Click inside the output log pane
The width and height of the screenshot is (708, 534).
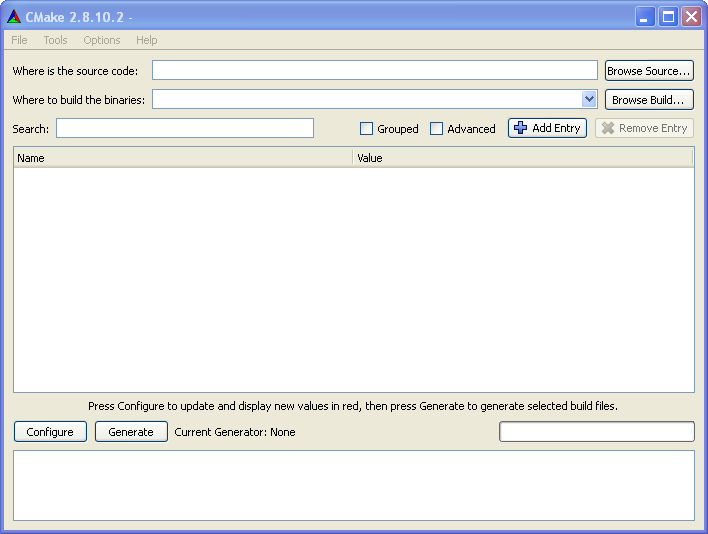[354, 485]
